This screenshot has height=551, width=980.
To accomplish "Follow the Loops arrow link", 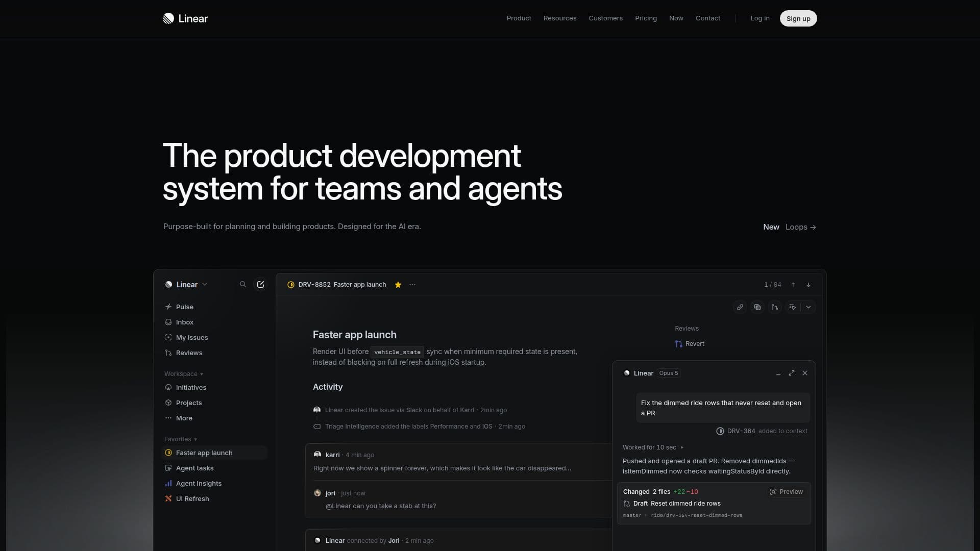I will pos(800,227).
